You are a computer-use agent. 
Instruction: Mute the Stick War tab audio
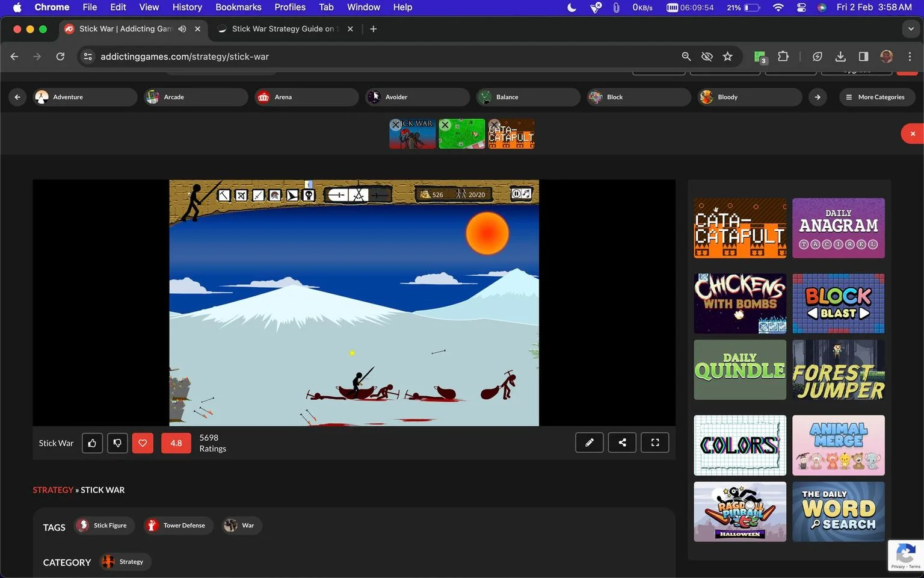click(182, 29)
